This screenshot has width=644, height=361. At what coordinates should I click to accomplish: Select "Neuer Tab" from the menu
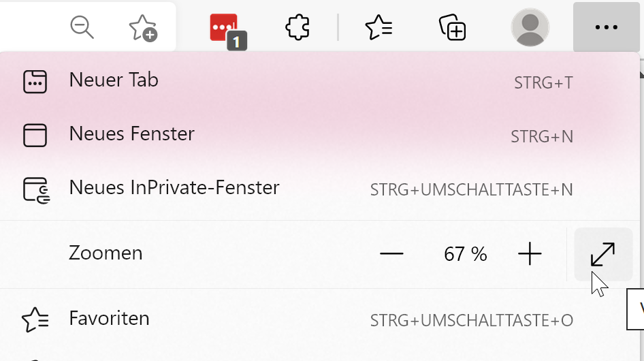(114, 80)
